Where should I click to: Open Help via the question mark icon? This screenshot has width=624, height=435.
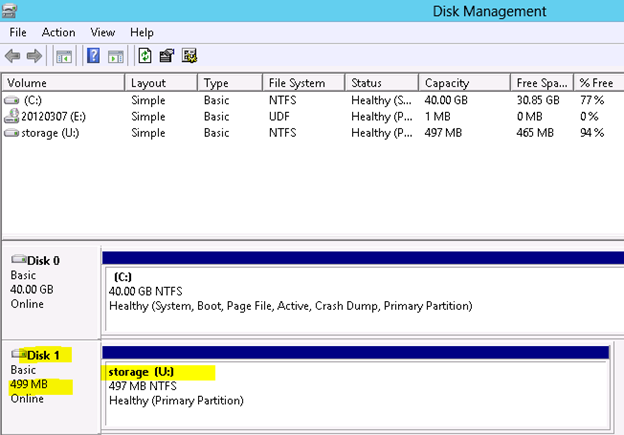[93, 56]
